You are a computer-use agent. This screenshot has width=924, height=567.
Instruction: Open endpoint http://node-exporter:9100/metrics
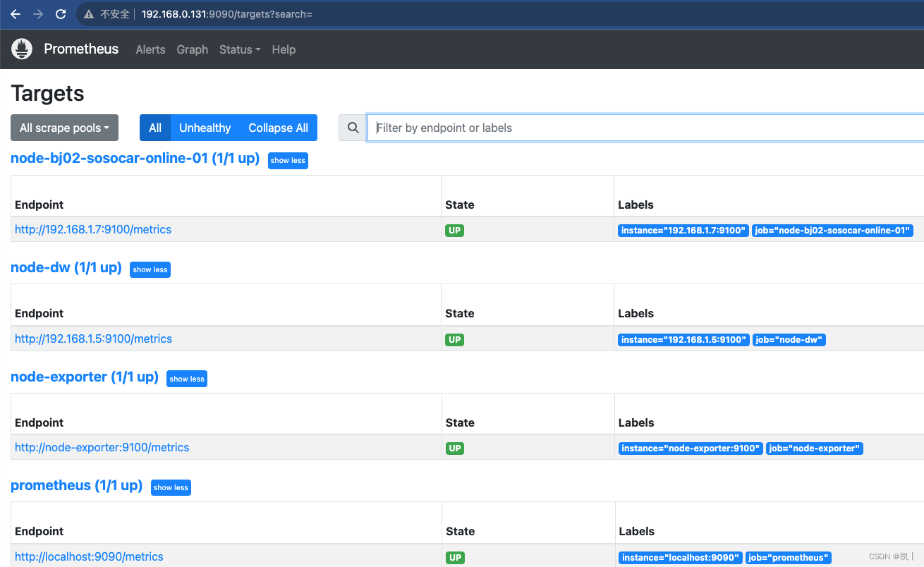[x=102, y=447]
